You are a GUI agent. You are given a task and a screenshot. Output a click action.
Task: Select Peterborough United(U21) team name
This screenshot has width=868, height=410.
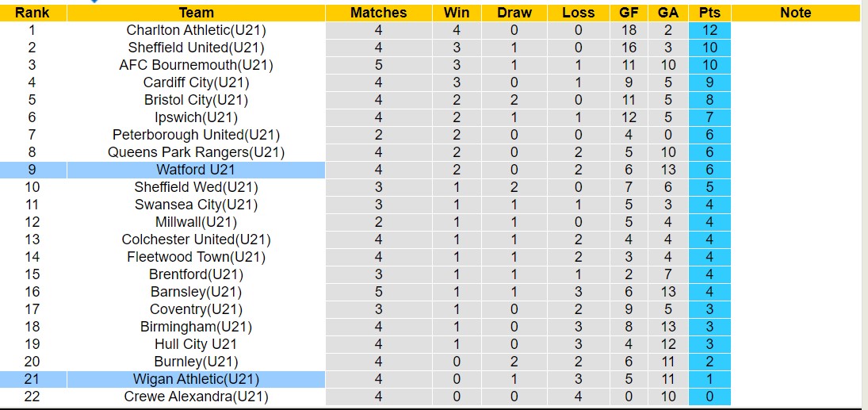tap(196, 135)
